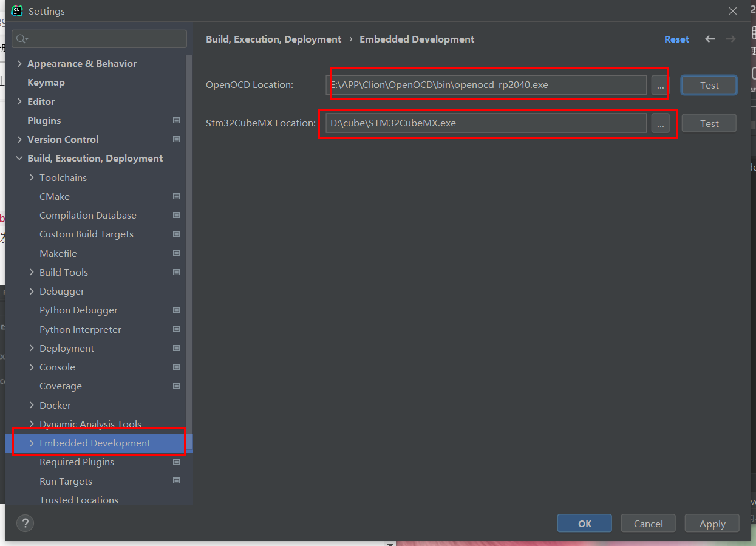Open Keymap settings
Screen dimensions: 756x546
point(46,83)
